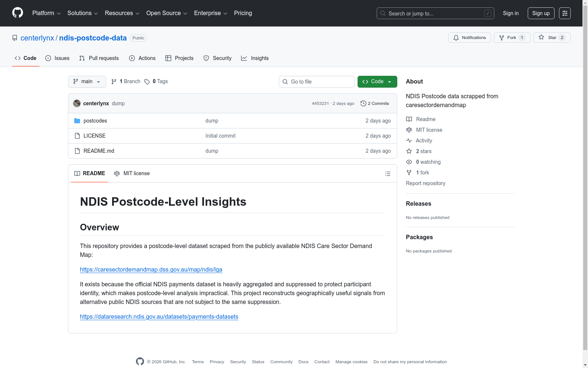Click the LICENSE file icon

pyautogui.click(x=77, y=136)
